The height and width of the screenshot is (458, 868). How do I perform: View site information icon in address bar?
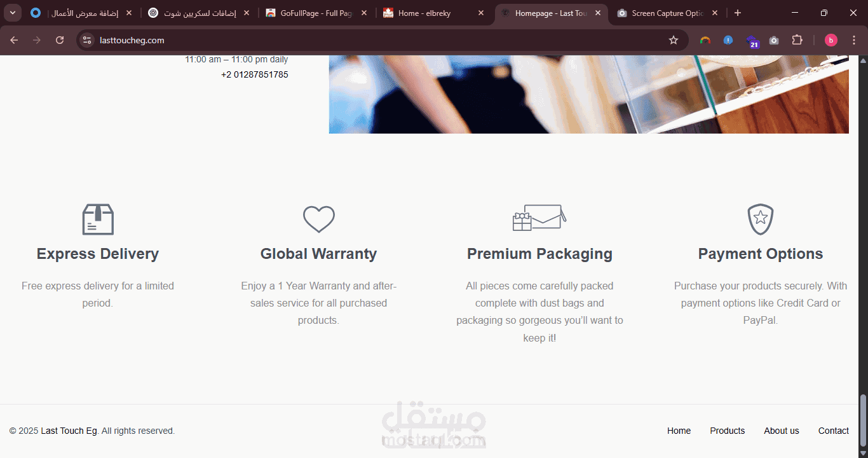point(87,40)
